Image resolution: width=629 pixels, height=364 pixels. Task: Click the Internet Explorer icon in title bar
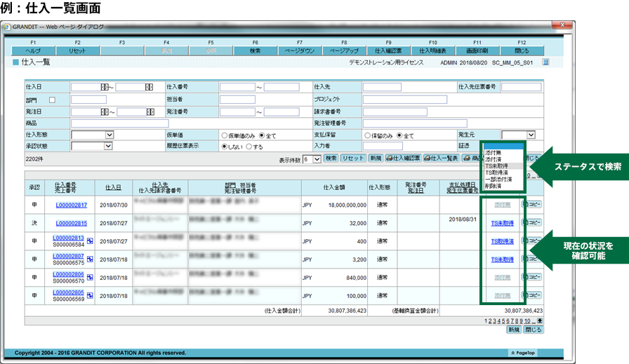pos(7,27)
